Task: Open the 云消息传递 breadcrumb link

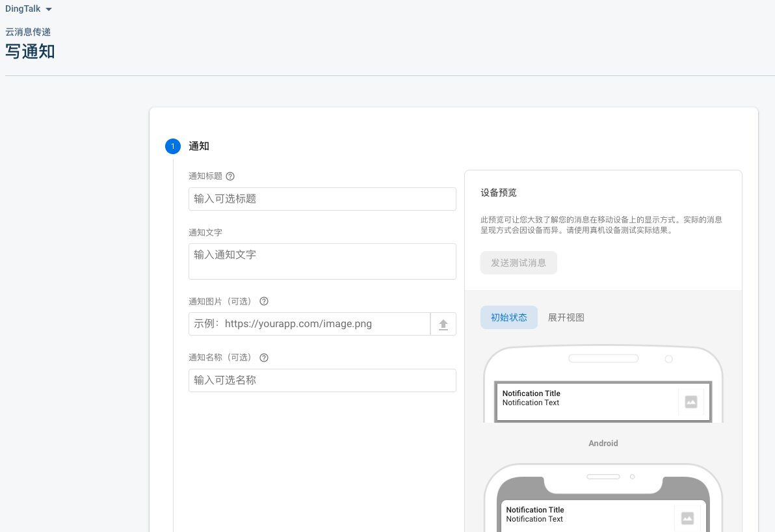Action: point(28,32)
